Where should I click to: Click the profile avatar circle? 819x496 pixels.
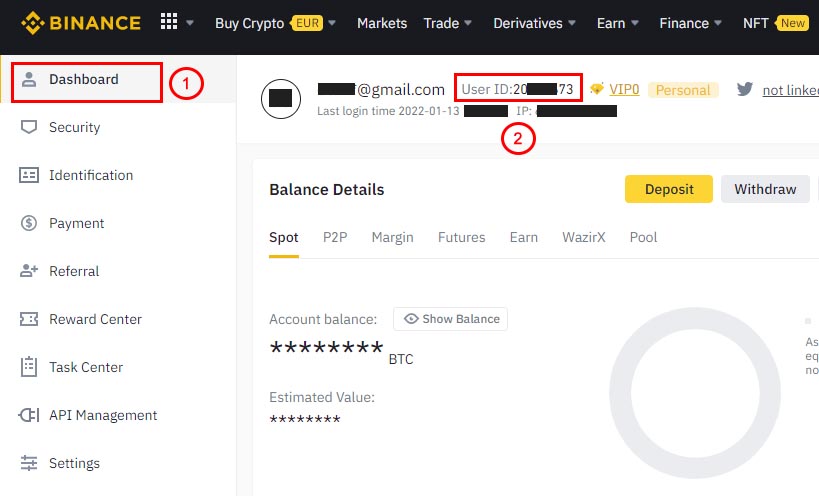click(280, 97)
